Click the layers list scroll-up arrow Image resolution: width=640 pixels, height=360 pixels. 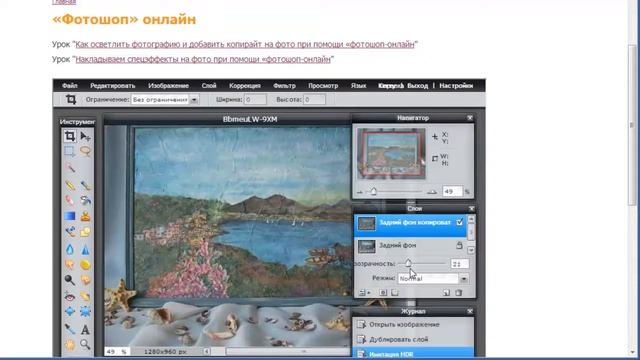471,219
